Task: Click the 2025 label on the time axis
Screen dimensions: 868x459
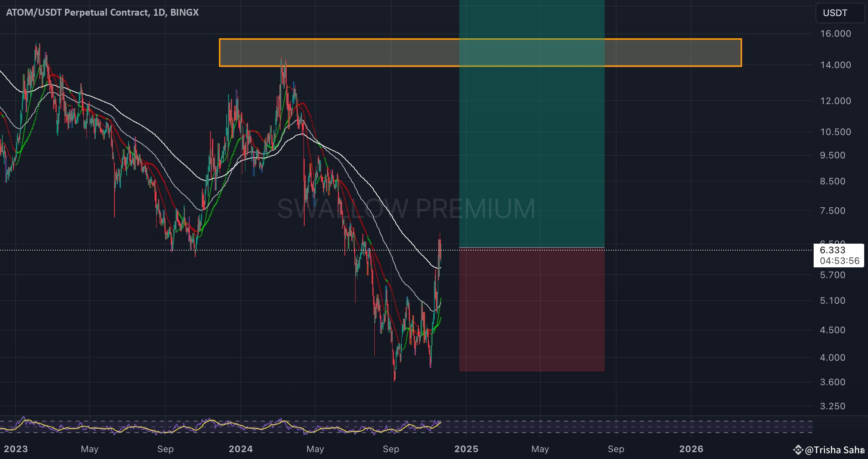Action: (466, 449)
